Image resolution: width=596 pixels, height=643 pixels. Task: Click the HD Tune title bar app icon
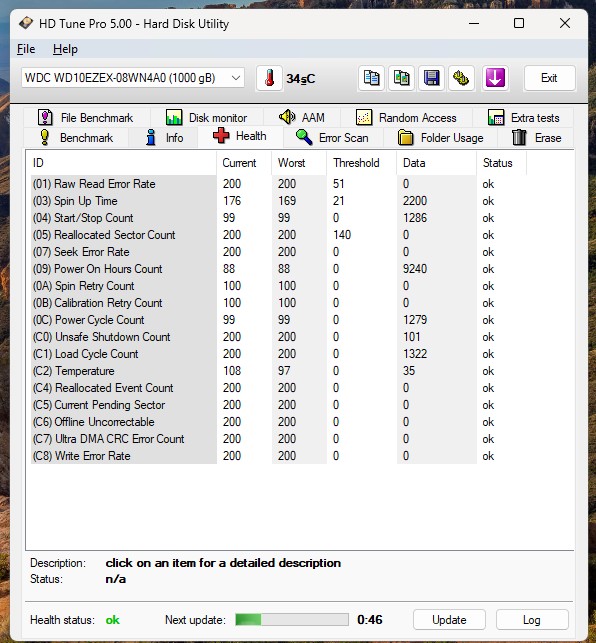coord(26,23)
